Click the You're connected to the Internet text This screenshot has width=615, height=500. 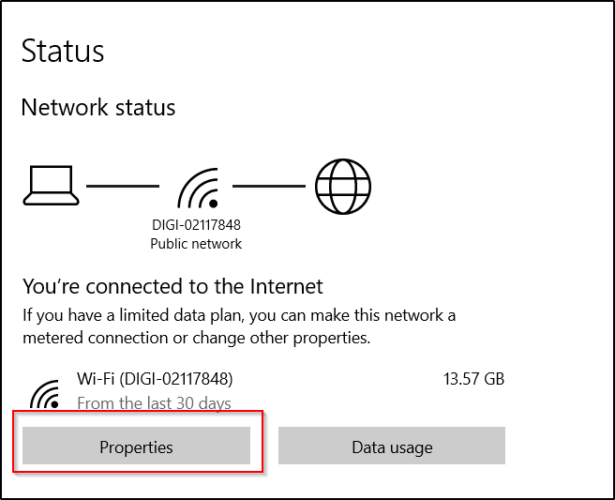coord(173,286)
